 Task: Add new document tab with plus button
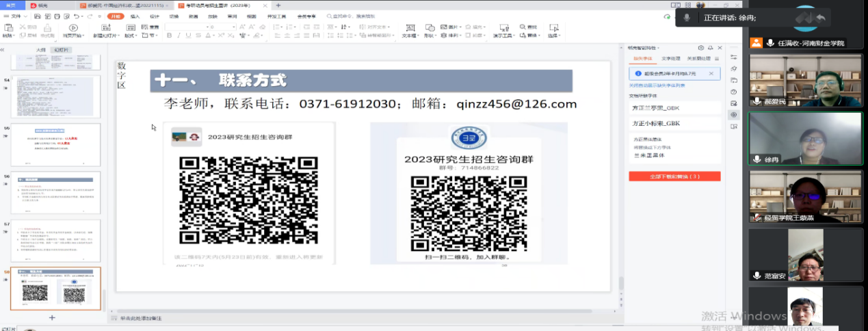pos(278,5)
